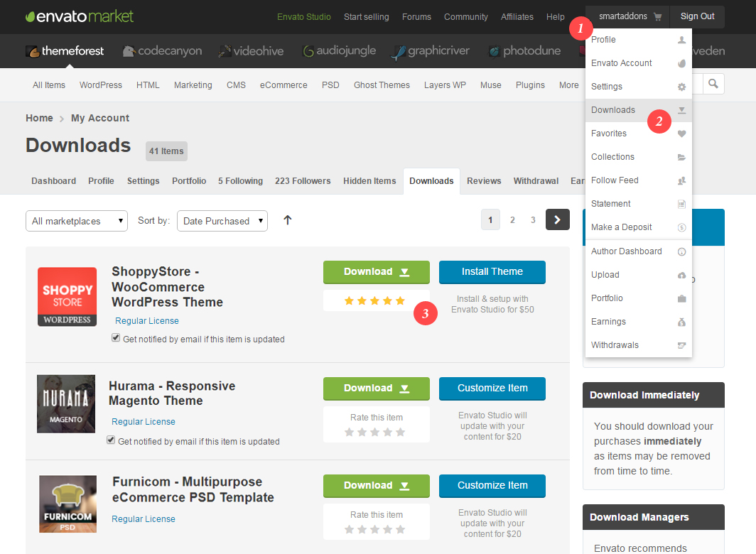The image size is (756, 554).
Task: Click the Statement document icon
Action: [681, 204]
